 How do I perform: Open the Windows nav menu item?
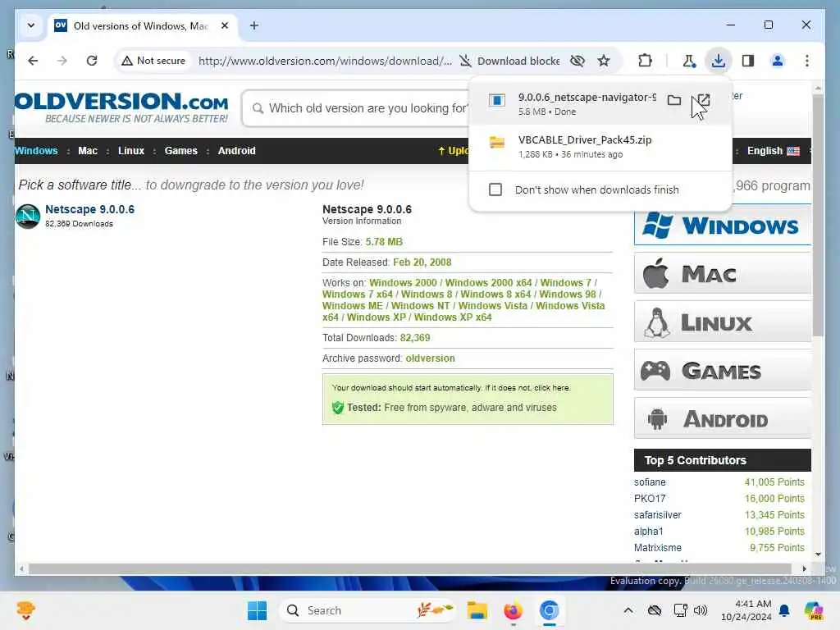pyautogui.click(x=36, y=151)
